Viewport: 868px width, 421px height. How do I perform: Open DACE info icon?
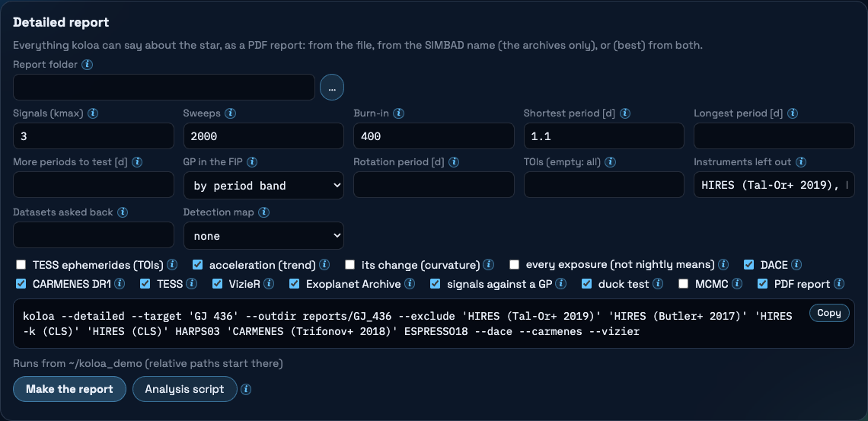pos(796,265)
